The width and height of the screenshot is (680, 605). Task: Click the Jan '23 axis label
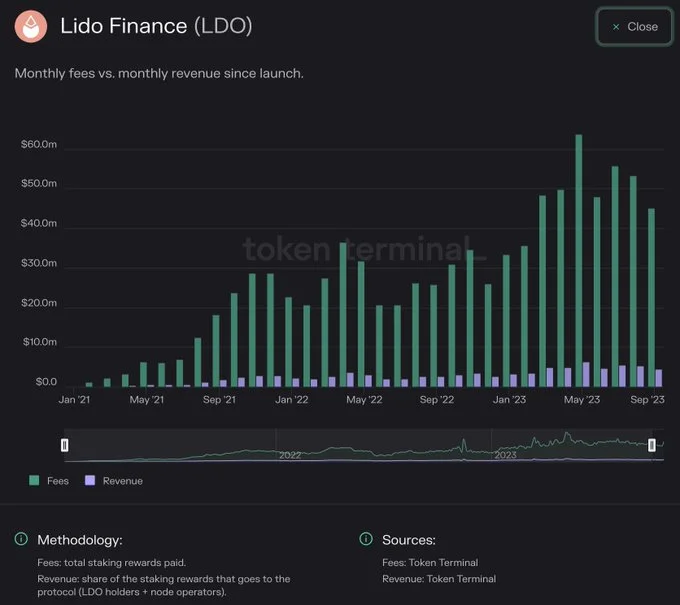coord(509,399)
